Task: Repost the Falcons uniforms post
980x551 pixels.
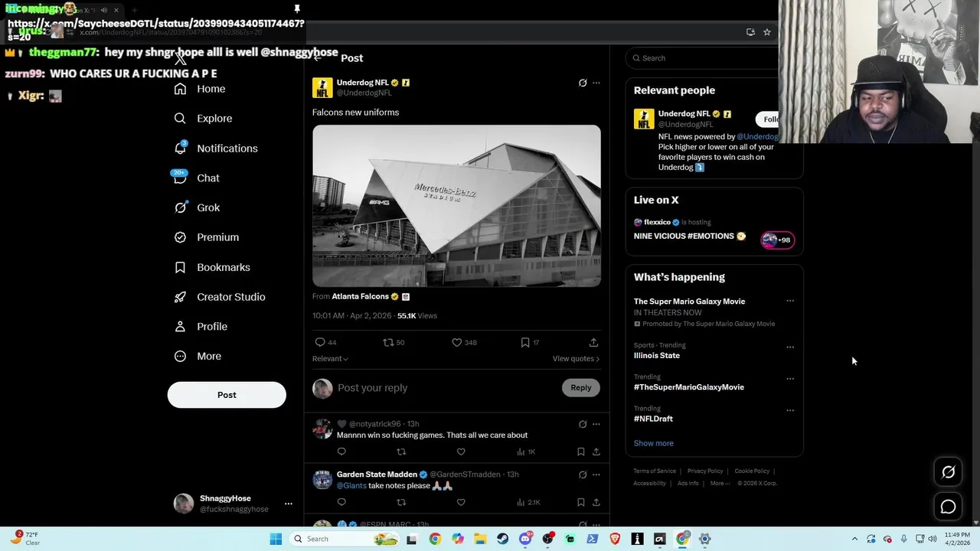Action: (x=388, y=342)
